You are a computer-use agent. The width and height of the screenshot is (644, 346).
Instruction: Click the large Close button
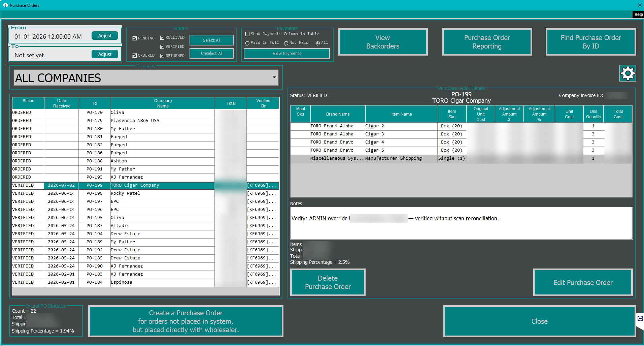539,321
